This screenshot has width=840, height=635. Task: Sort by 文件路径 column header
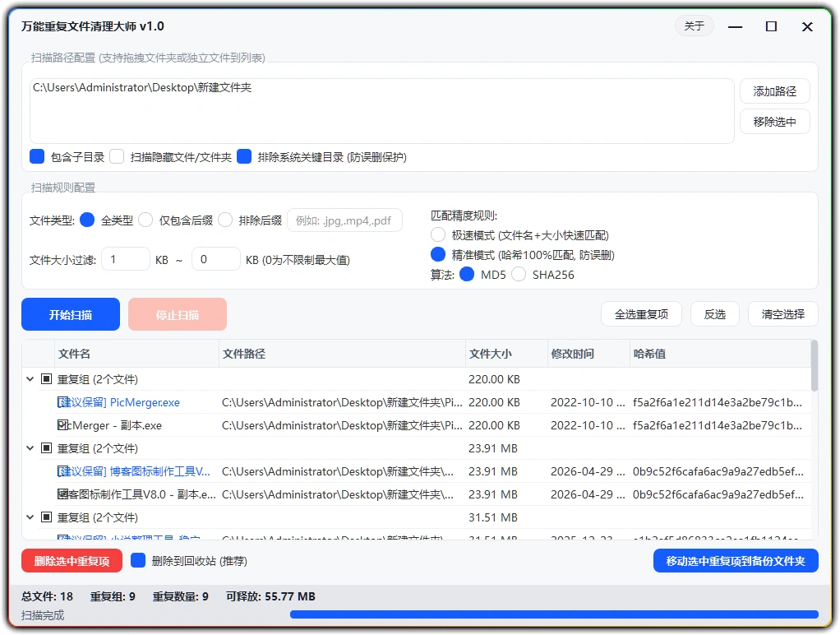(x=342, y=354)
